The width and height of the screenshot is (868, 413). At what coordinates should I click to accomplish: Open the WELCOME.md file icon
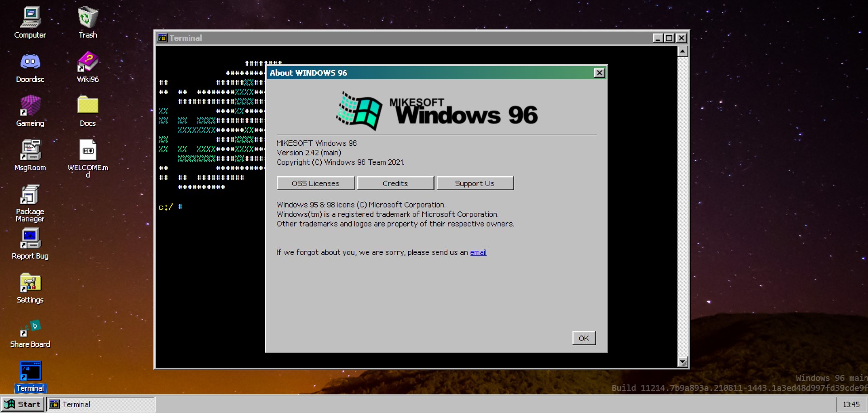(88, 158)
